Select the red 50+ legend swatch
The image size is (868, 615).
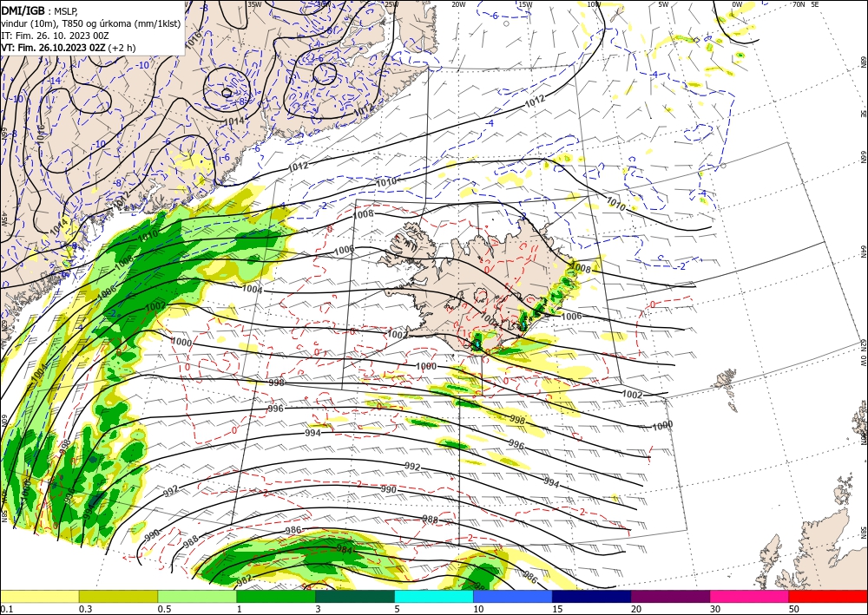(828, 596)
